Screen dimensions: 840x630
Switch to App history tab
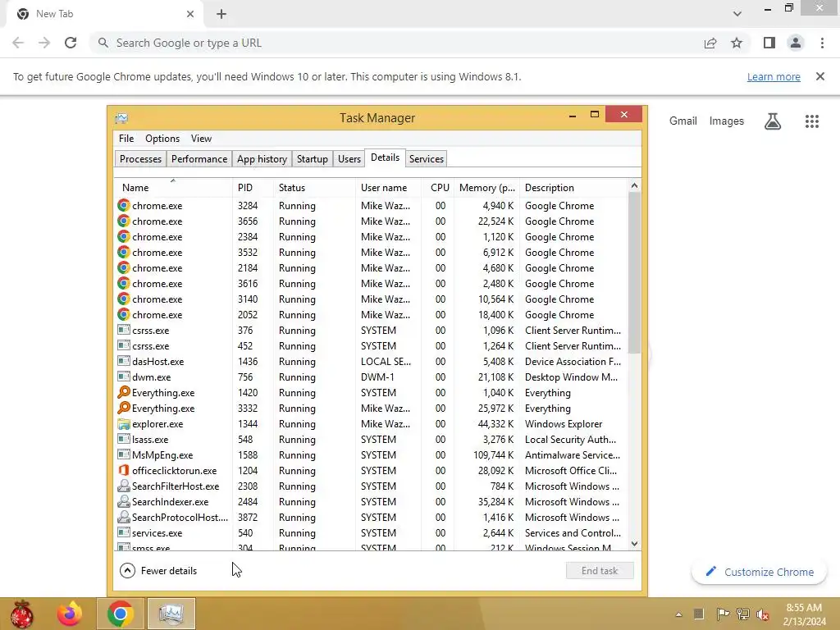(x=262, y=159)
